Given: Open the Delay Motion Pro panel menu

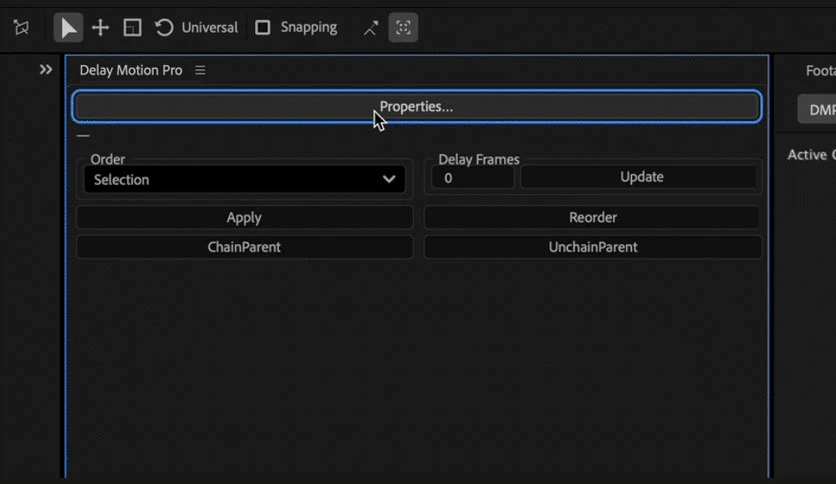Looking at the screenshot, I should pos(200,70).
